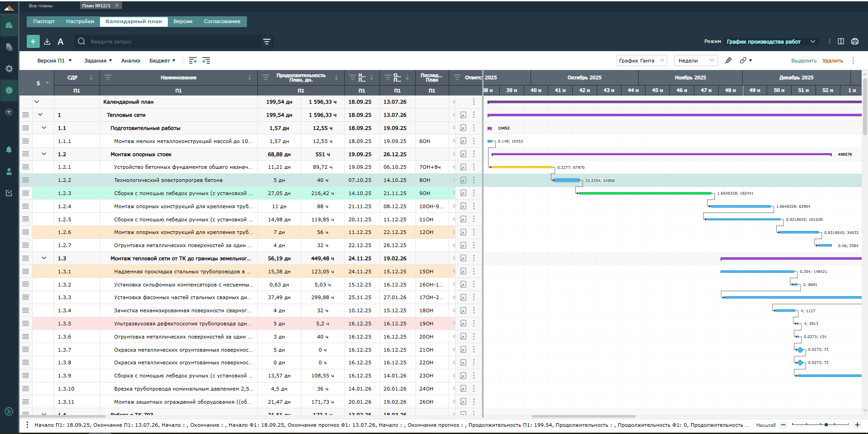Open the 'Недели' time scale dropdown
This screenshot has width=868, height=434.
[x=695, y=61]
